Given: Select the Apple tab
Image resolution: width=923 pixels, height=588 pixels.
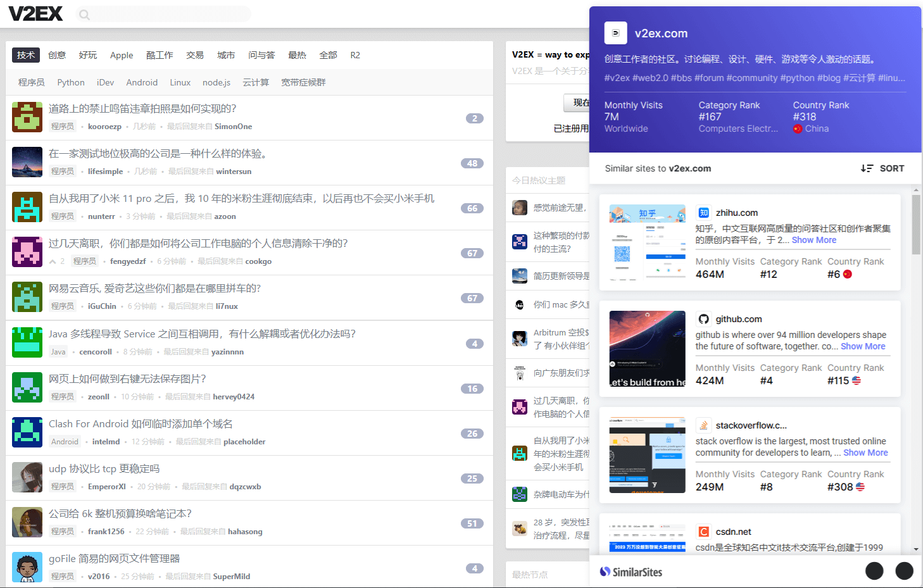Looking at the screenshot, I should pos(122,55).
